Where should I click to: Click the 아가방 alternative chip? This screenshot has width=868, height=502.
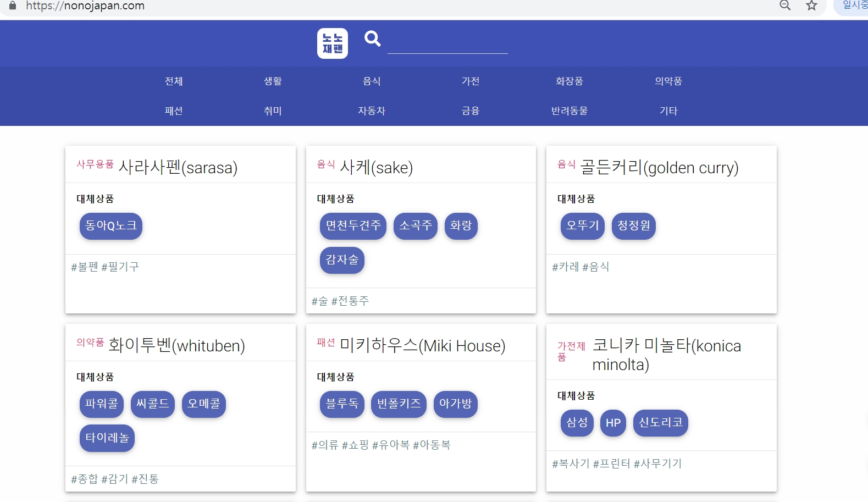pos(456,404)
